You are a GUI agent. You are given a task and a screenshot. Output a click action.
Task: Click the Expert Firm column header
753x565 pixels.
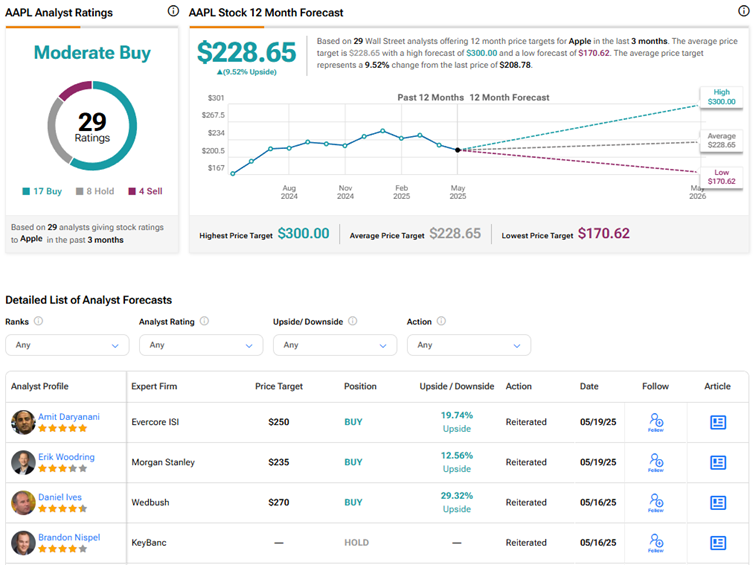click(154, 386)
